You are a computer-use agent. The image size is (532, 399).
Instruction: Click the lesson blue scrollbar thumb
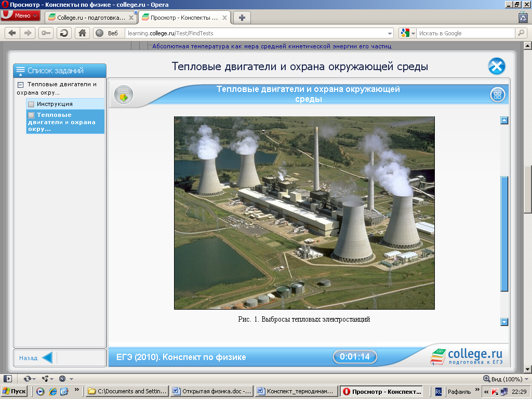(504, 233)
